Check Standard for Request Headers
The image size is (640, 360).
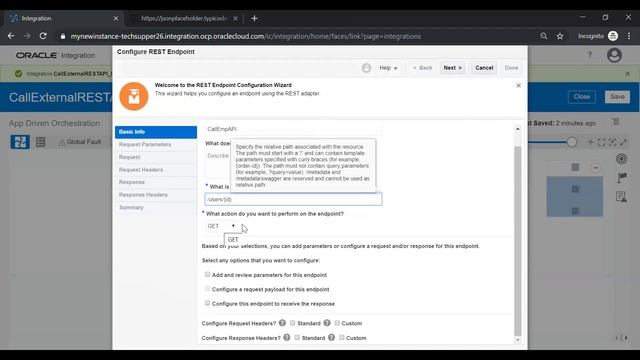click(293, 323)
